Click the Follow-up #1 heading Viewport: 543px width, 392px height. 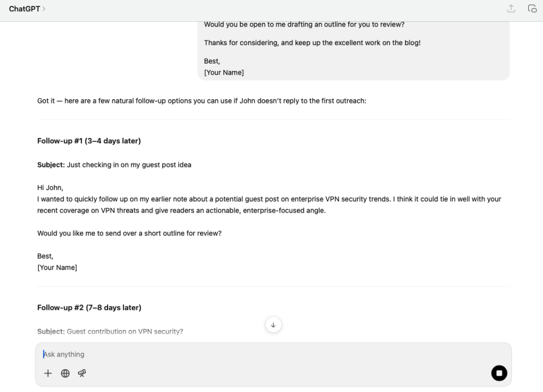pyautogui.click(x=89, y=141)
